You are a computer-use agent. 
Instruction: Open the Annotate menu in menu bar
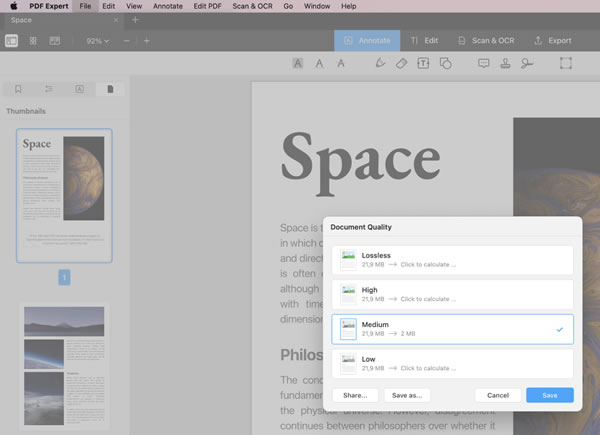pos(168,6)
